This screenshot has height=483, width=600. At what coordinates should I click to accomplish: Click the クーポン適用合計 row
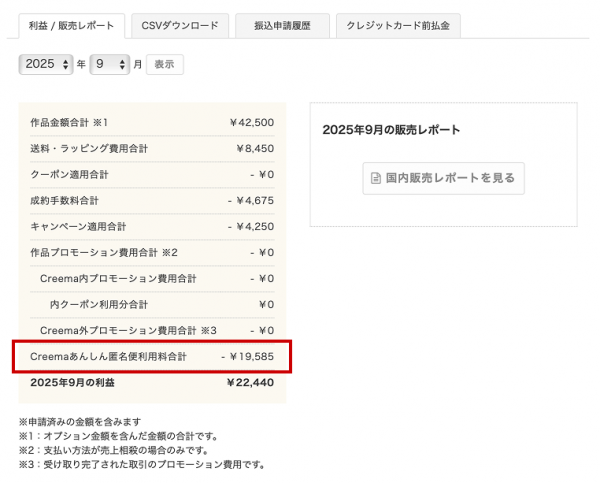coord(152,174)
